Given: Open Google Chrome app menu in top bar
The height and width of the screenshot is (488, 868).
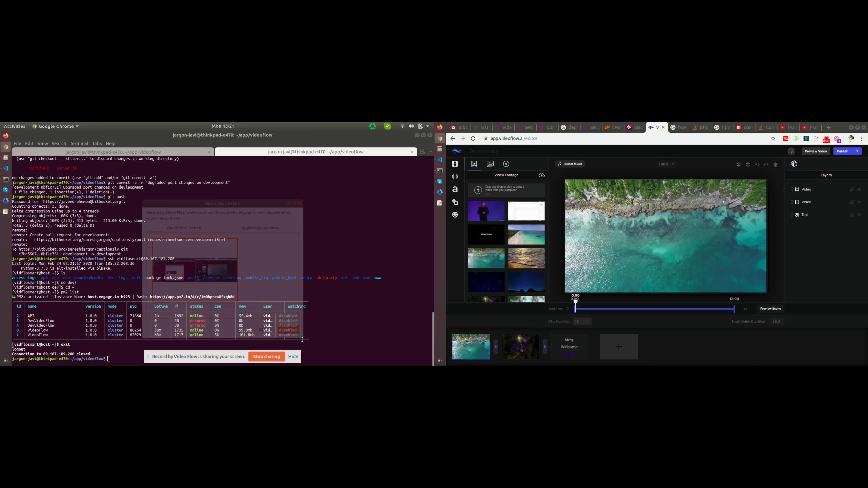Looking at the screenshot, I should [x=55, y=126].
